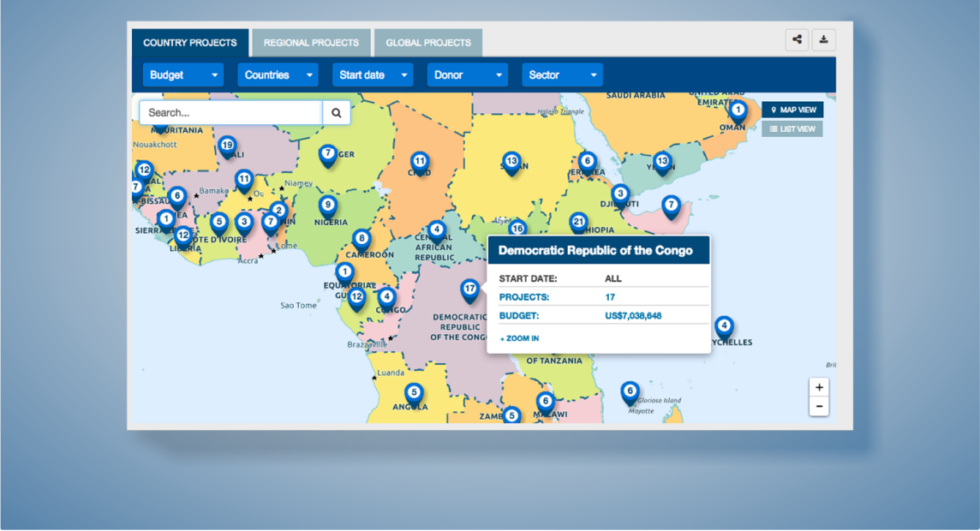Select the map pin 17 on DR Congo
Image resolution: width=980 pixels, height=531 pixels.
(x=470, y=290)
